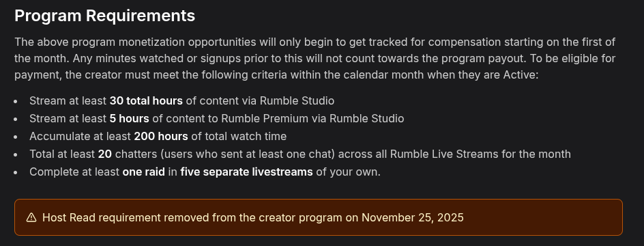
Task: Click the bullet before 'Stream at least 30'
Action: coord(16,101)
